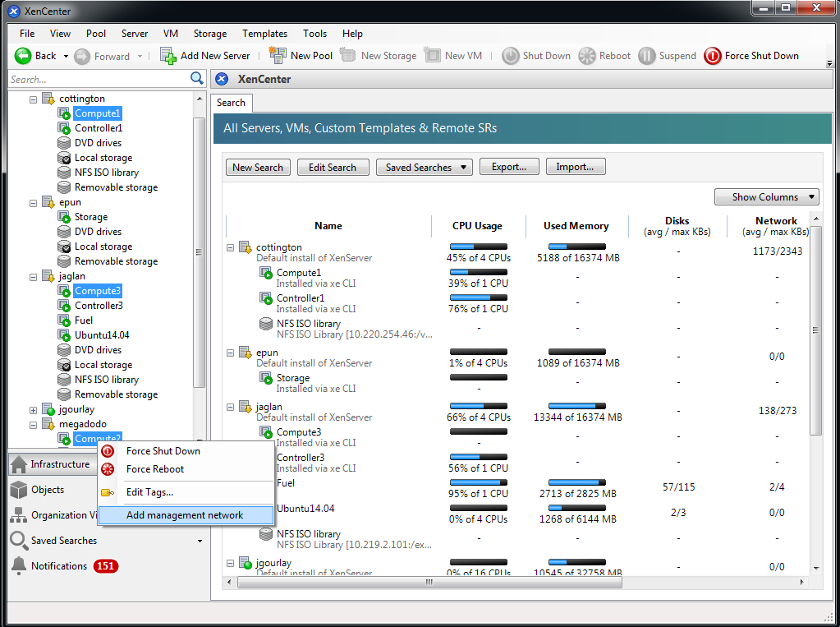Click the Organization Views icon
840x627 pixels.
[x=19, y=515]
